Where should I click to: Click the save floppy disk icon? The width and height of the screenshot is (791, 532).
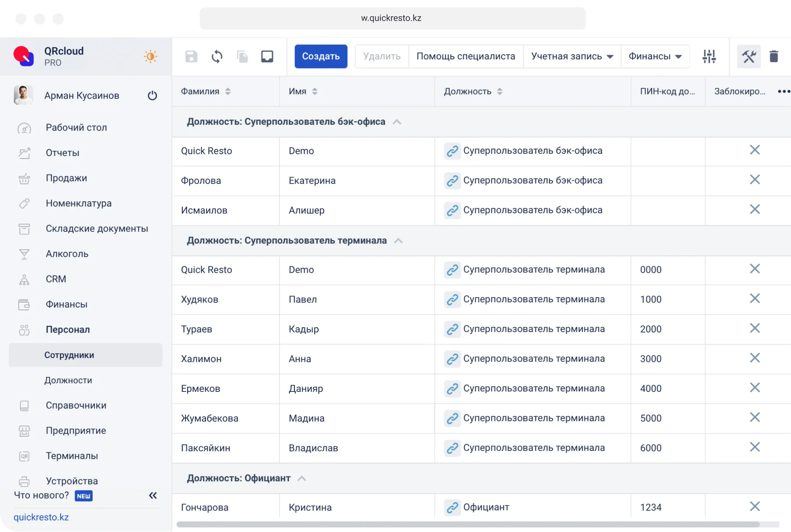(191, 57)
